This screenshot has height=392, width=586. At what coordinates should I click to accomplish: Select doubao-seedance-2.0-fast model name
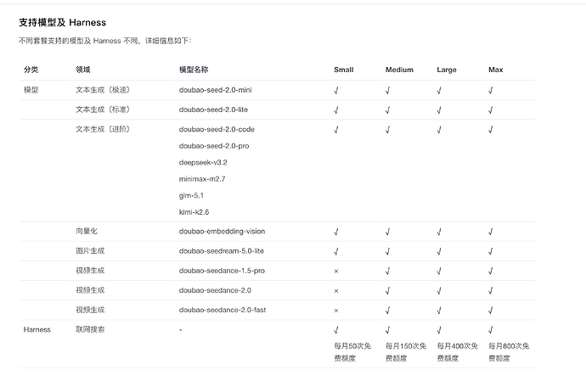click(x=223, y=310)
